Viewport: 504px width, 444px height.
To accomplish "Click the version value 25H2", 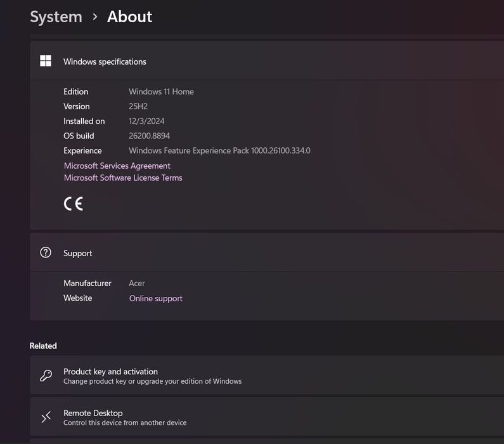I will pos(138,107).
